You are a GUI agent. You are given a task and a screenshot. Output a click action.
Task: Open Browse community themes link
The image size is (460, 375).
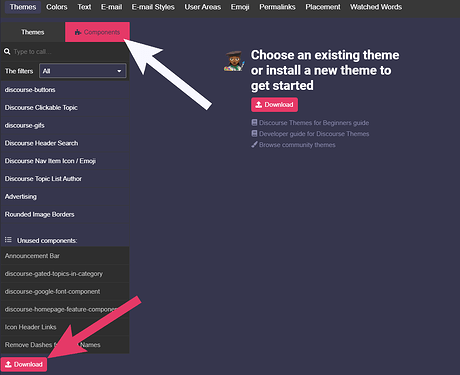[x=297, y=145]
